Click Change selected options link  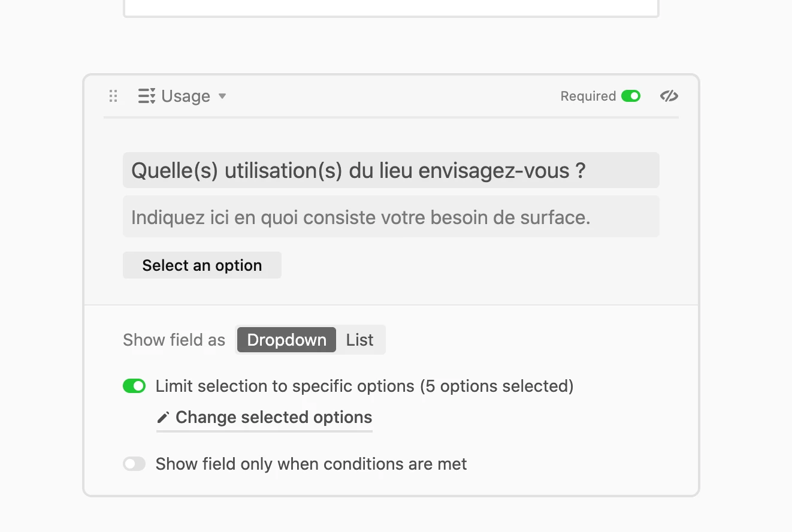274,418
